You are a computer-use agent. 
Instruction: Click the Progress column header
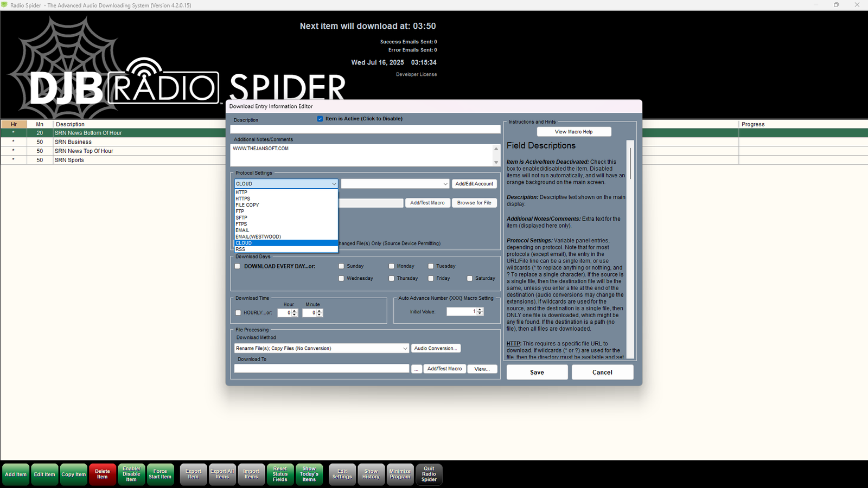[803, 124]
